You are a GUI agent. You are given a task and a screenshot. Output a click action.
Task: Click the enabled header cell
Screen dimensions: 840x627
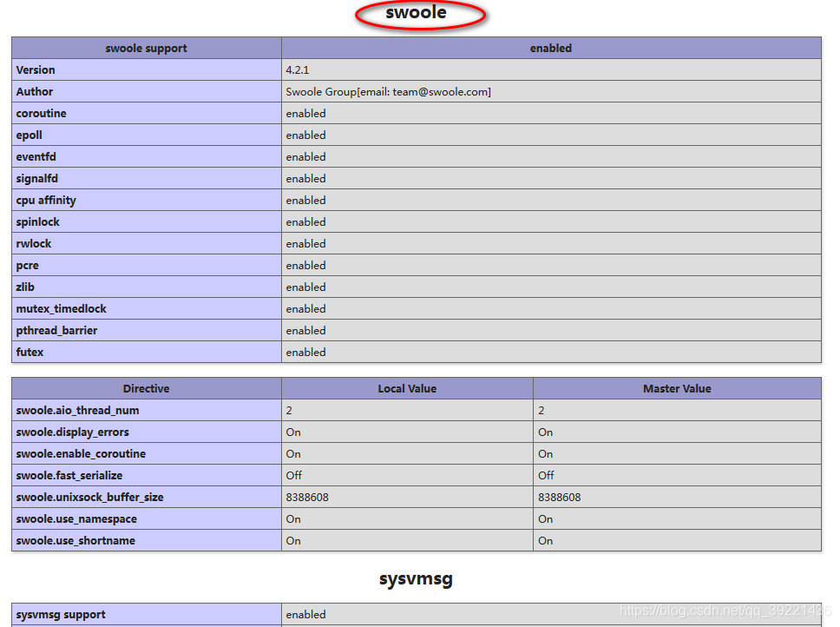pyautogui.click(x=550, y=48)
